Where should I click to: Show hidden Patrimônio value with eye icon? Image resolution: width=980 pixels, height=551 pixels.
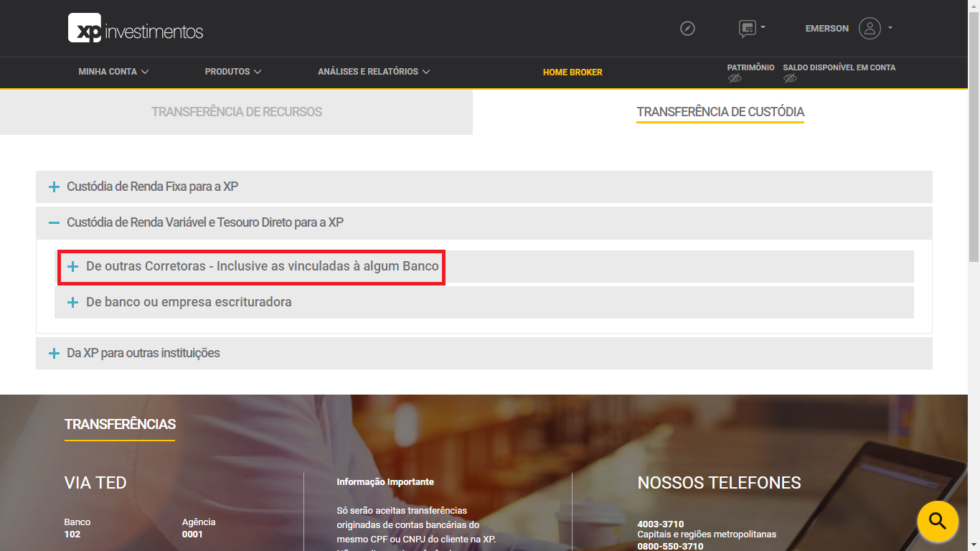pos(735,79)
